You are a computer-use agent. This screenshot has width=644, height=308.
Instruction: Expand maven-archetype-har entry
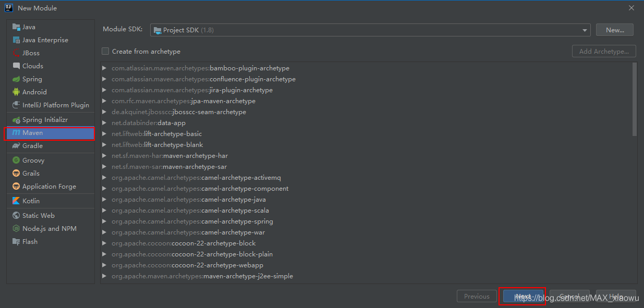click(105, 156)
